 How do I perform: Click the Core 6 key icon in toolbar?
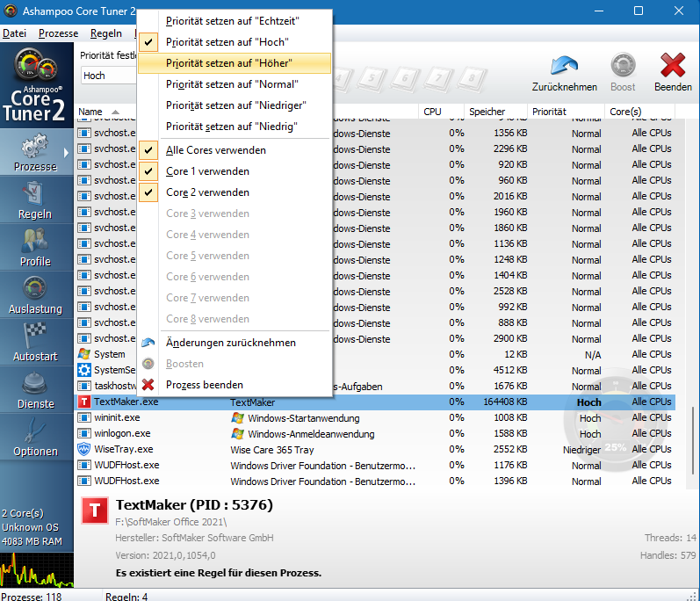(x=406, y=79)
